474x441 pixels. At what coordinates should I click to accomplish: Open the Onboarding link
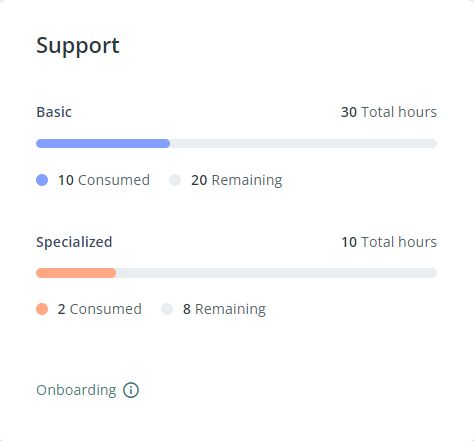[x=76, y=390]
